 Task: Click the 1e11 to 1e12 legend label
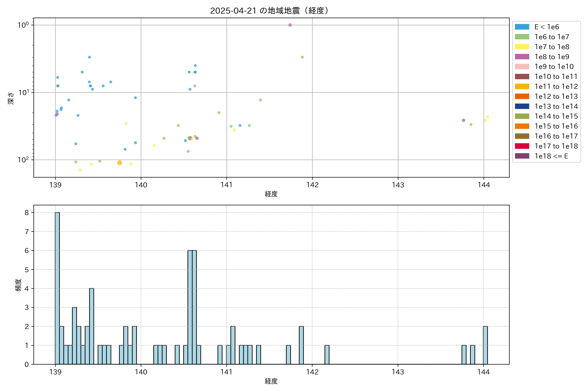556,87
